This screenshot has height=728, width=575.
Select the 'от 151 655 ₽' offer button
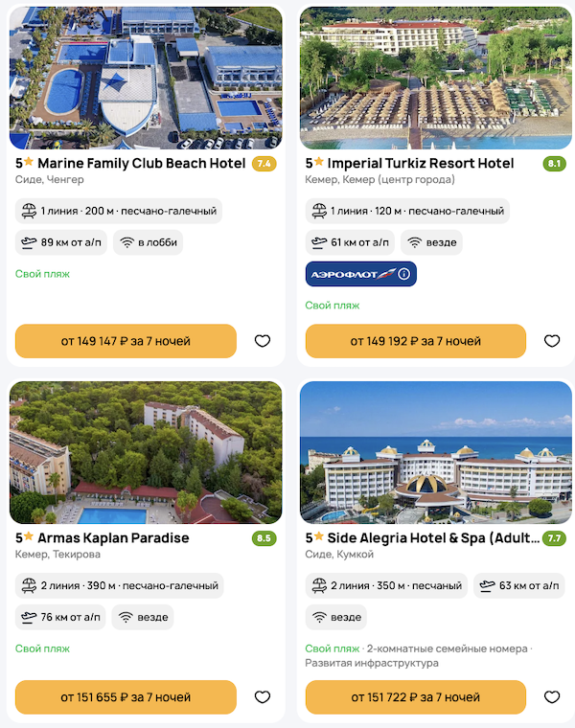126,697
